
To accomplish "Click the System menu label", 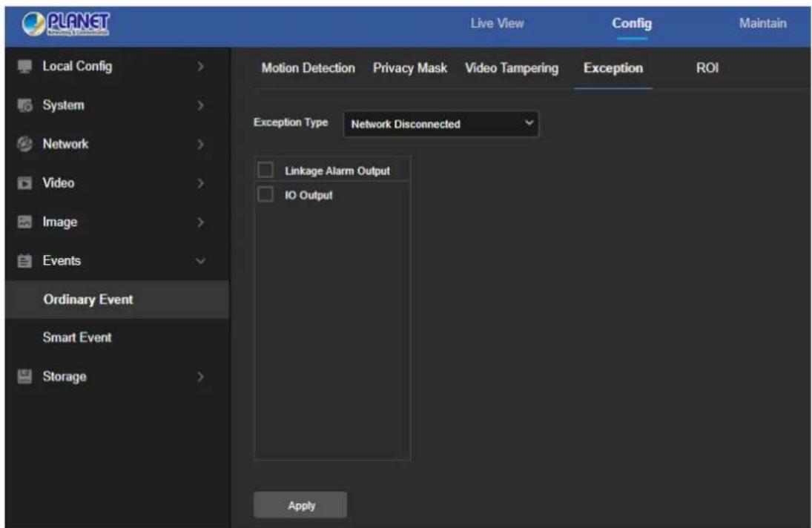I will (63, 105).
